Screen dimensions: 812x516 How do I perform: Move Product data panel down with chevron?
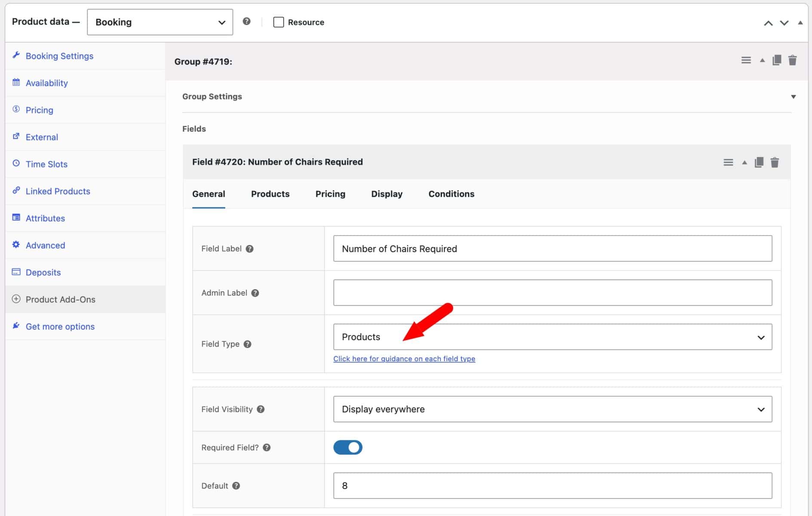pos(784,23)
